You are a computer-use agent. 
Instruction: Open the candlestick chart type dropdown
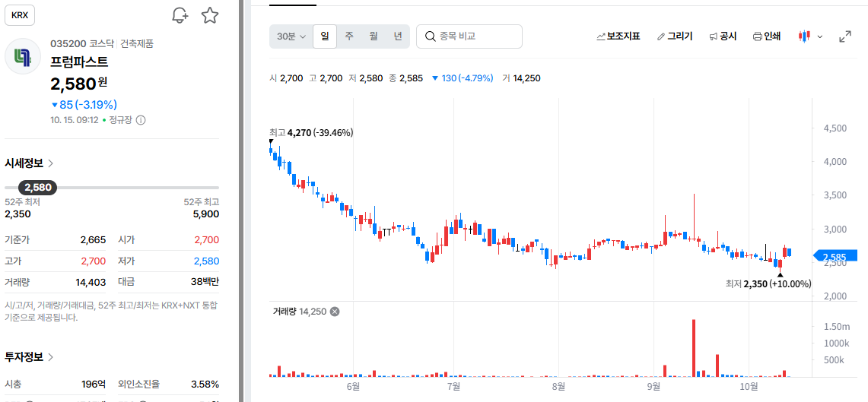pyautogui.click(x=810, y=36)
